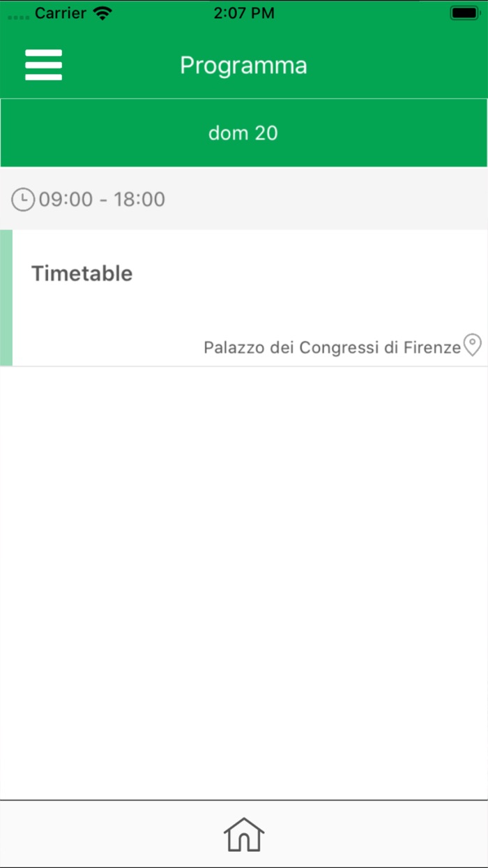Tap the home icon in bottom bar
488x868 pixels.
(x=243, y=835)
